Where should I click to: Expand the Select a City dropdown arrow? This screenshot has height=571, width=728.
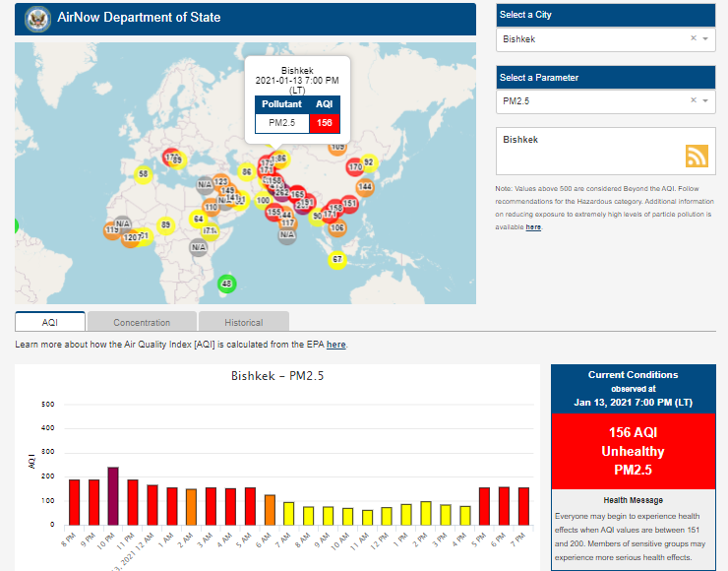(x=705, y=39)
